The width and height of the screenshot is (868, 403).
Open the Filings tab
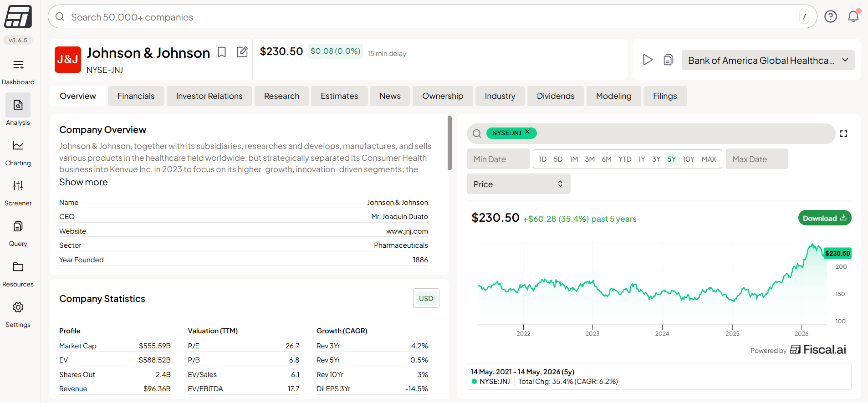tap(665, 96)
